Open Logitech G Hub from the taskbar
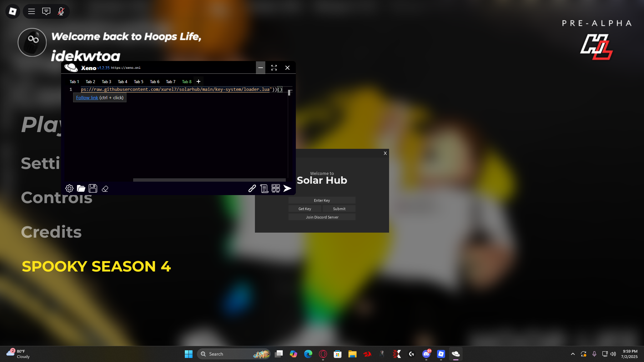 click(412, 354)
